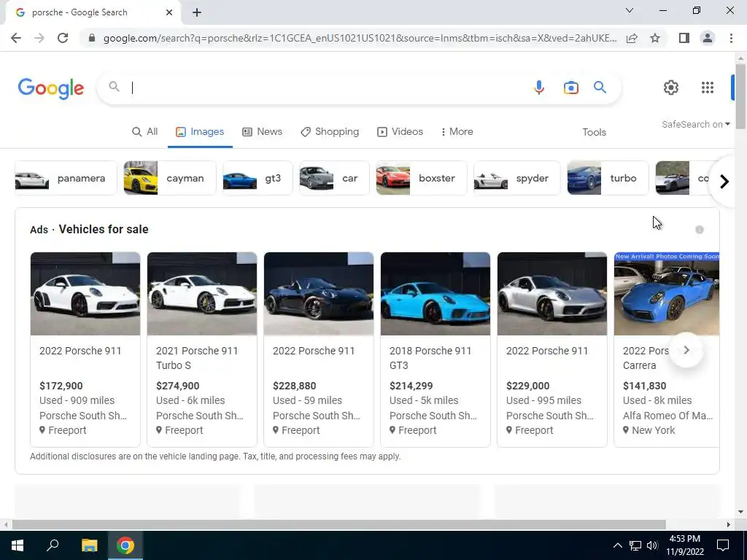Screen dimensions: 747x560
Task: Open Google quick settings gear
Action: click(671, 87)
